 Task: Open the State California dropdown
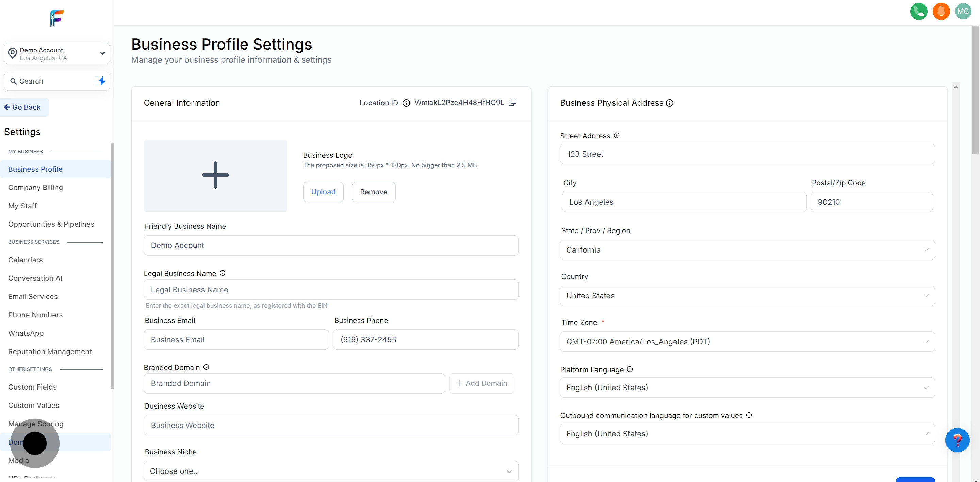point(747,250)
